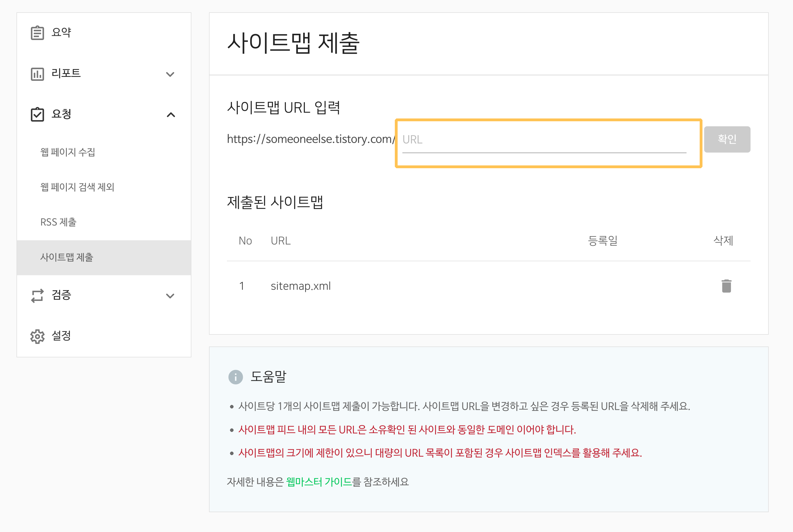Open the 설정 menu item
This screenshot has width=793, height=532.
pos(61,336)
